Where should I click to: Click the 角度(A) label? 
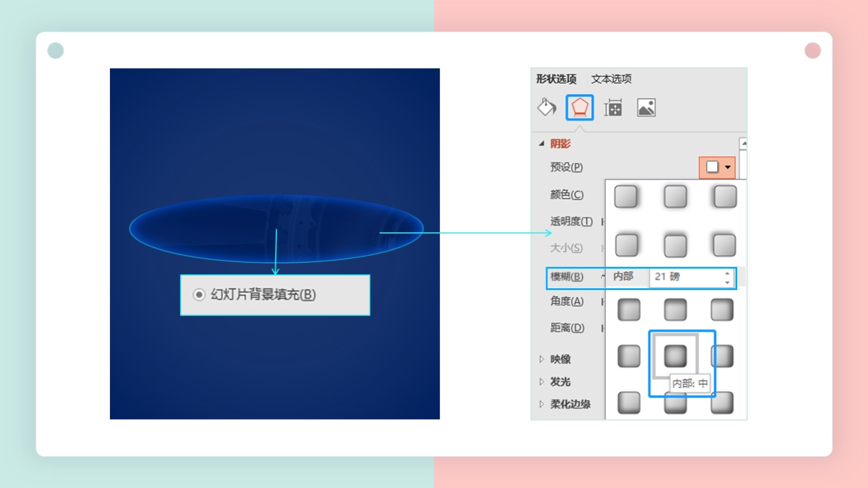click(567, 301)
